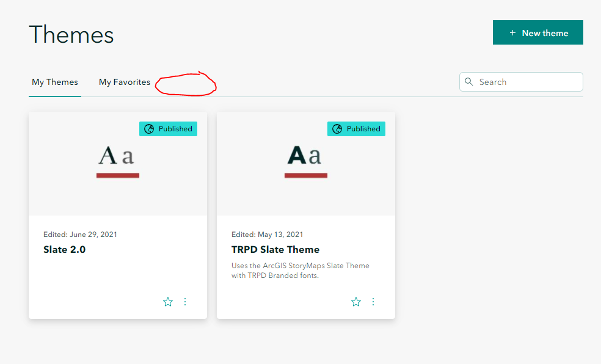Focus the Search input field
This screenshot has width=601, height=364.
click(521, 82)
